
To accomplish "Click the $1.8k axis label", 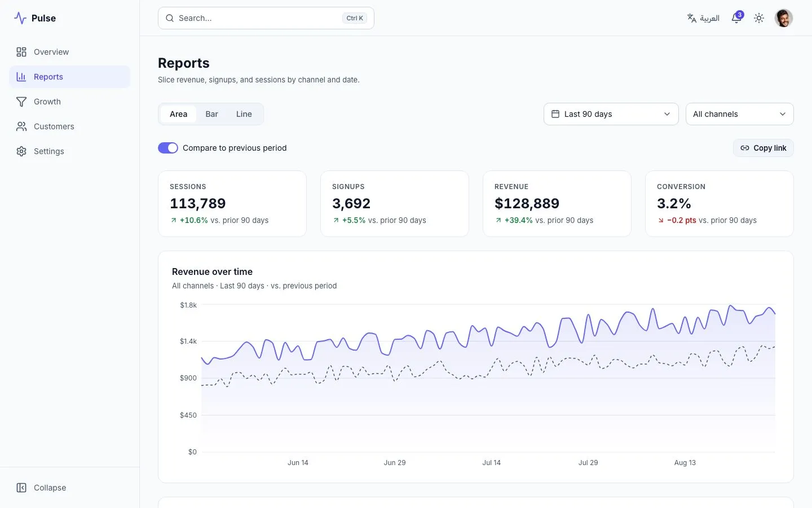I will pyautogui.click(x=188, y=305).
